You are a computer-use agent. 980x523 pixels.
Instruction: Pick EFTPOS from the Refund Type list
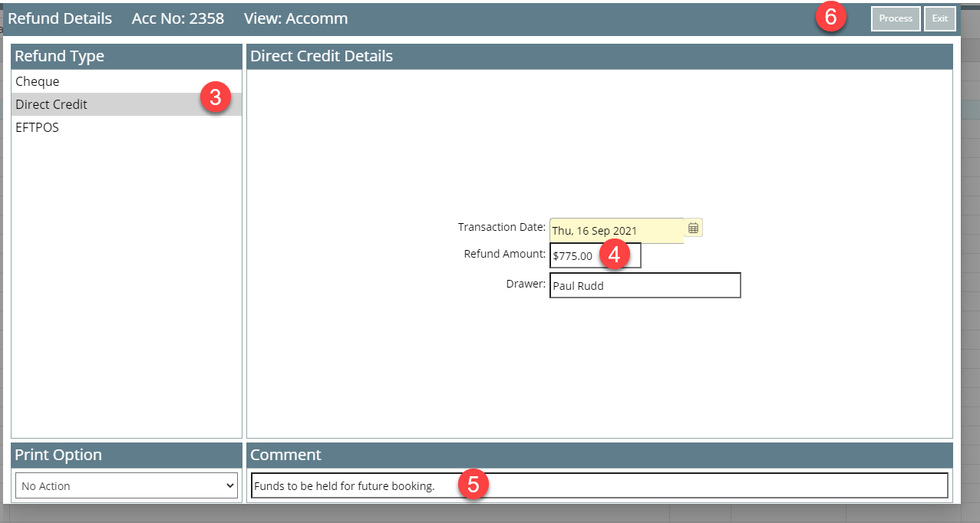pyautogui.click(x=38, y=127)
